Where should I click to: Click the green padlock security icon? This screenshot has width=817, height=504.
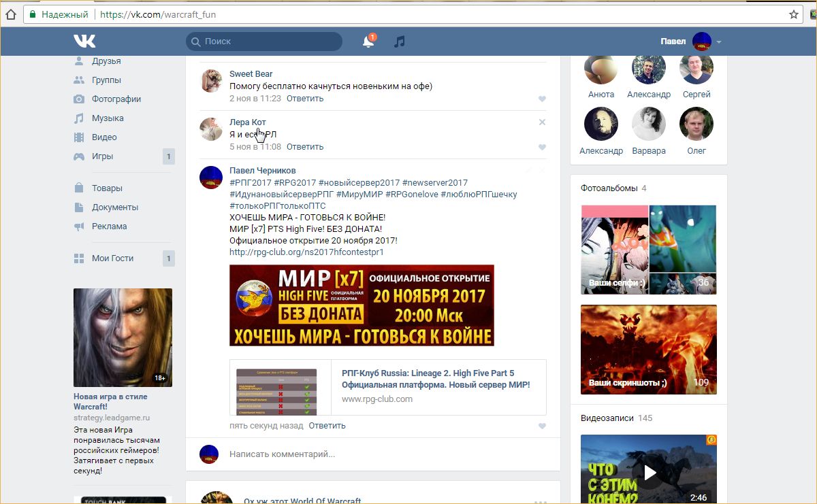33,14
